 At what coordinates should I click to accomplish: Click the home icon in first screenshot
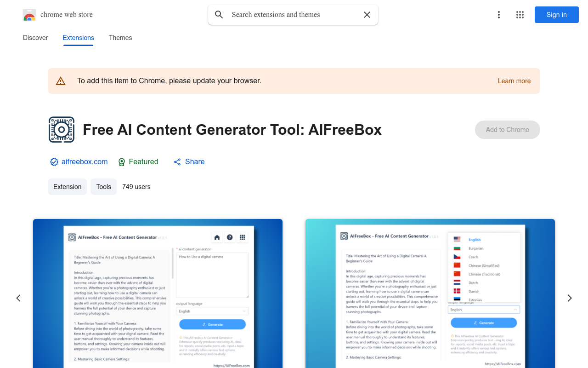[x=217, y=237]
